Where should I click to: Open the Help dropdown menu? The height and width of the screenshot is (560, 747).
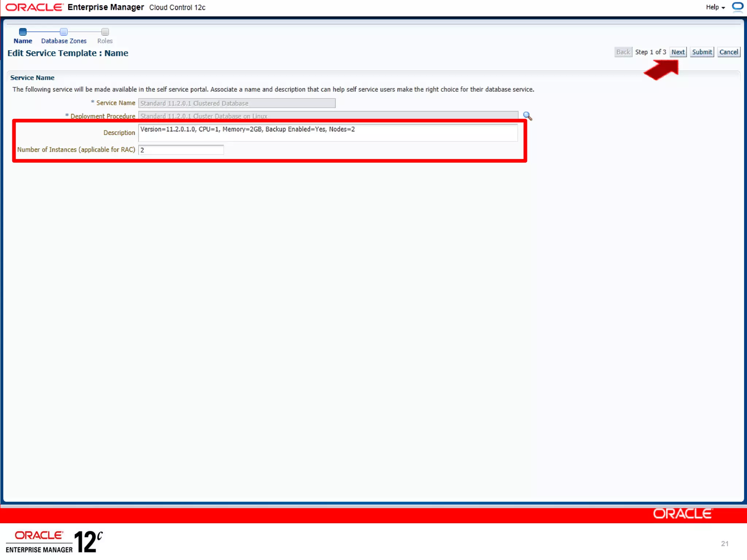coord(715,7)
